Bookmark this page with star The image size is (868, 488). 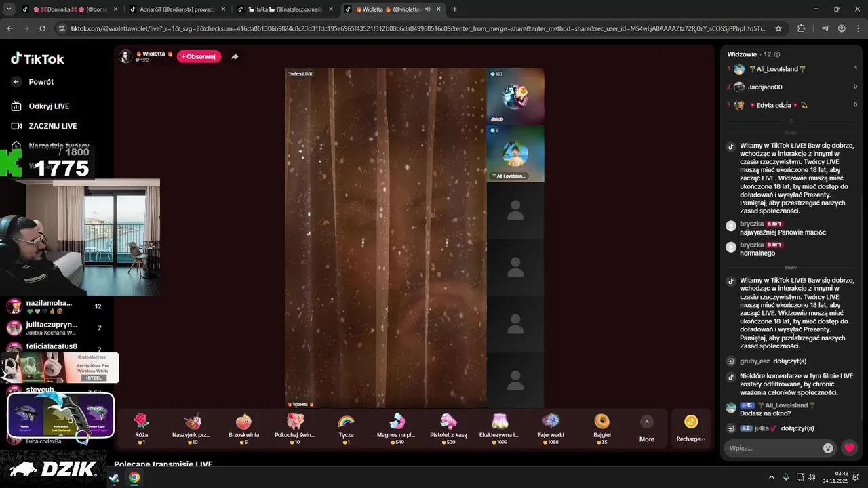tap(778, 28)
